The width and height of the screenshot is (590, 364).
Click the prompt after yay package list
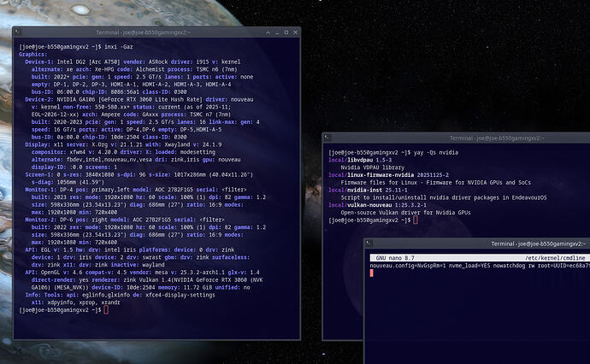(416, 220)
